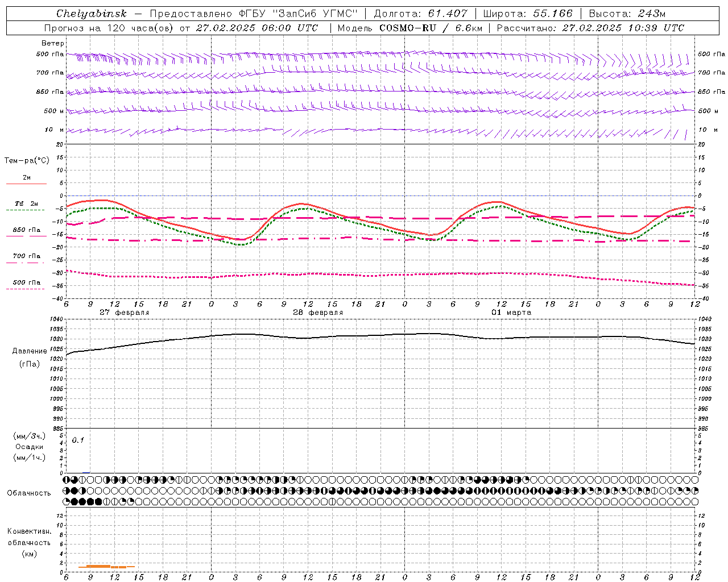Click the Осадки panel label
Image resolution: width=728 pixels, height=582 pixels.
pos(29,447)
